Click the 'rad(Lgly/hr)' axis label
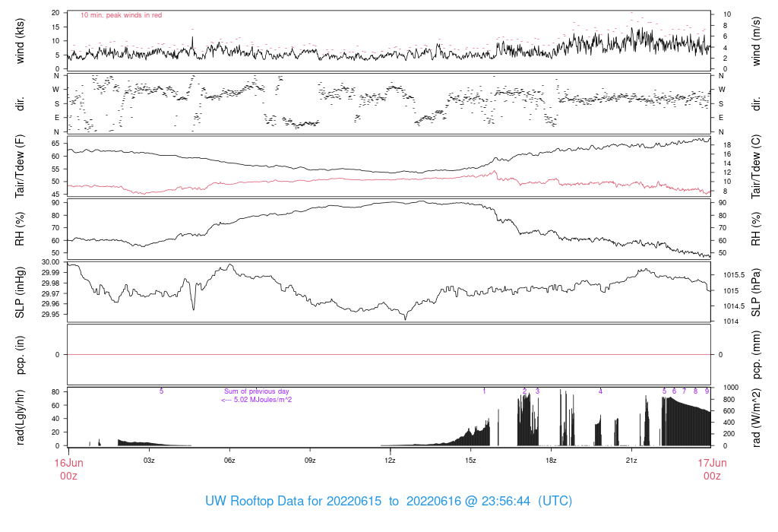The width and height of the screenshot is (778, 532). click(x=20, y=417)
